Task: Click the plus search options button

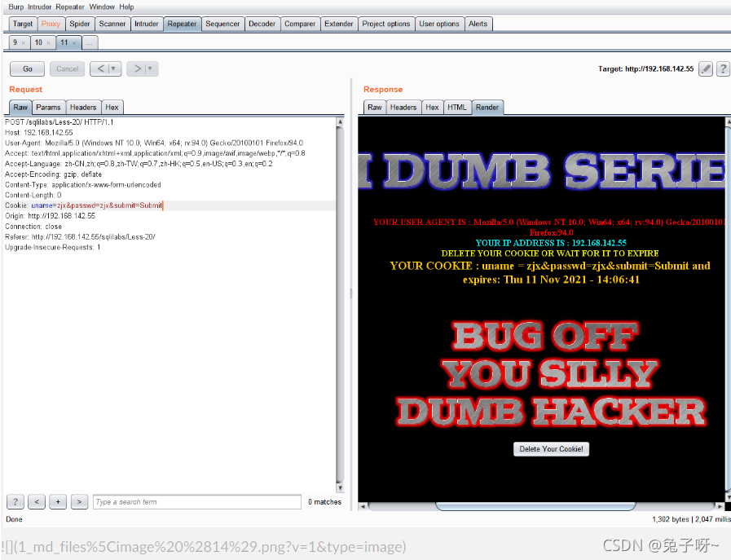Action: click(x=58, y=501)
